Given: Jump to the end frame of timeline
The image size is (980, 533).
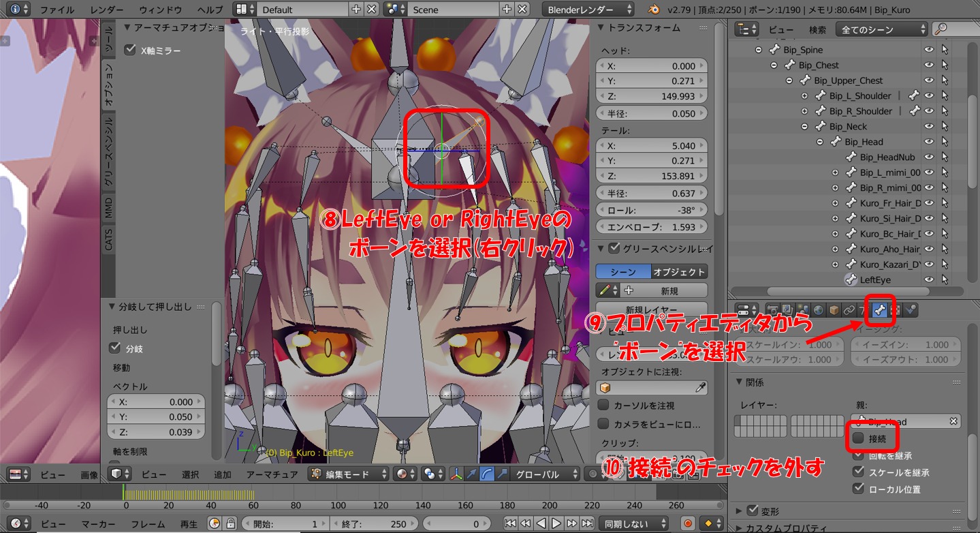Looking at the screenshot, I should click(586, 523).
